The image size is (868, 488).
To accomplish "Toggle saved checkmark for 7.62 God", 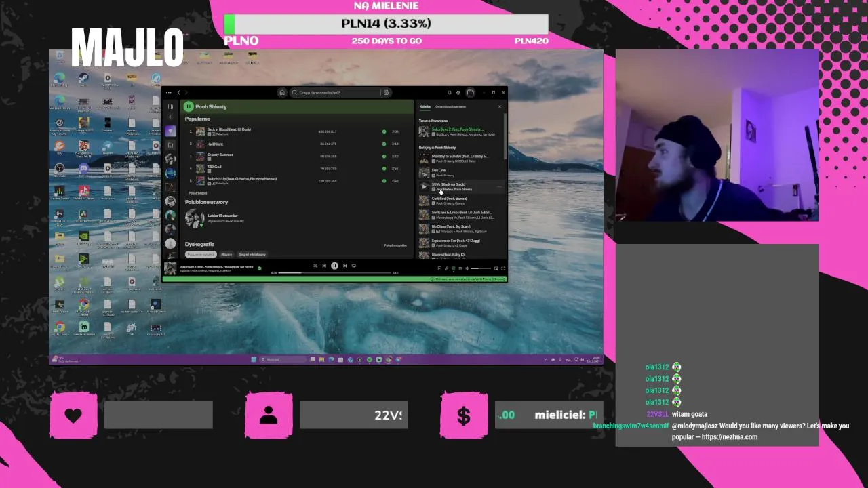I will click(x=384, y=168).
